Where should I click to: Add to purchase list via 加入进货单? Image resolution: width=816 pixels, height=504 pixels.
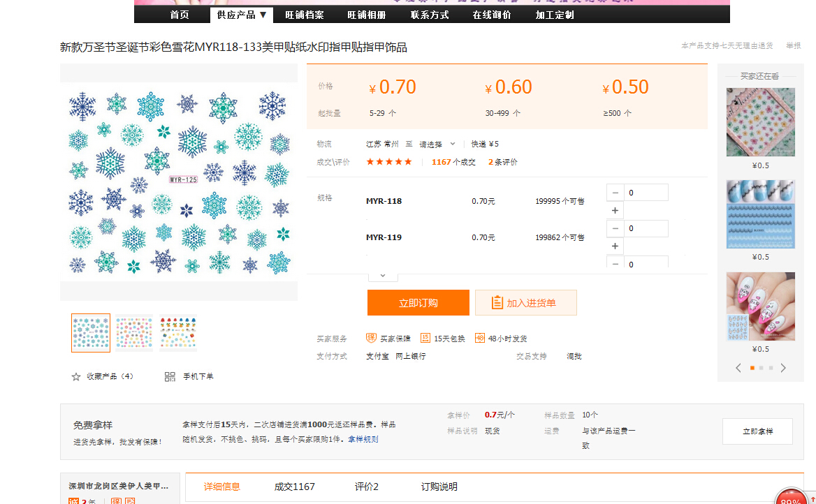525,303
